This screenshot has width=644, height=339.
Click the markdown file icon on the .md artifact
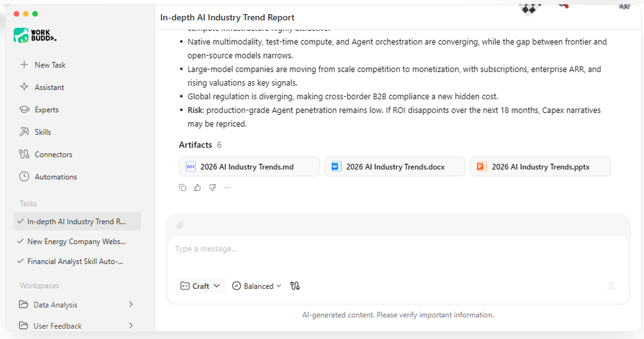[x=191, y=166]
